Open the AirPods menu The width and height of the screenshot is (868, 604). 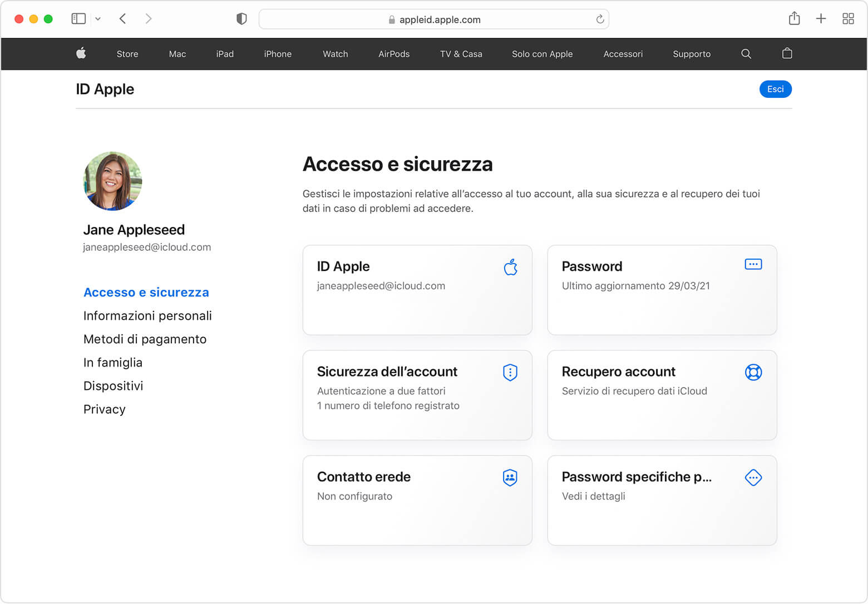click(394, 54)
